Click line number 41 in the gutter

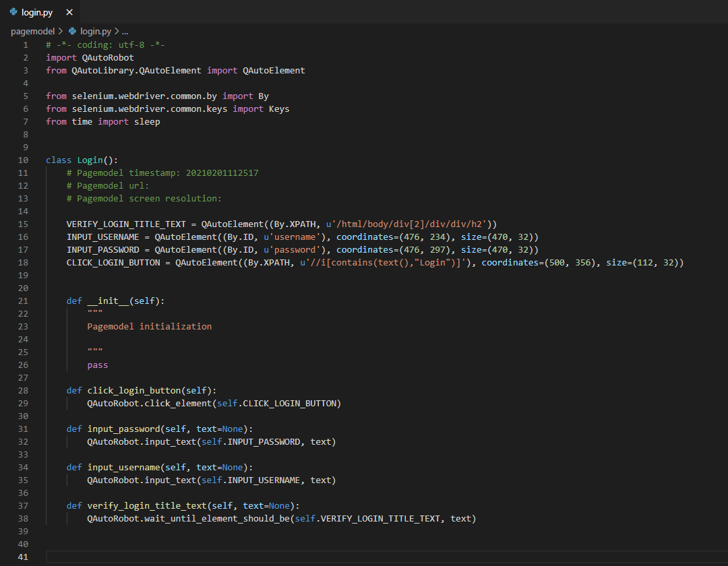click(23, 557)
